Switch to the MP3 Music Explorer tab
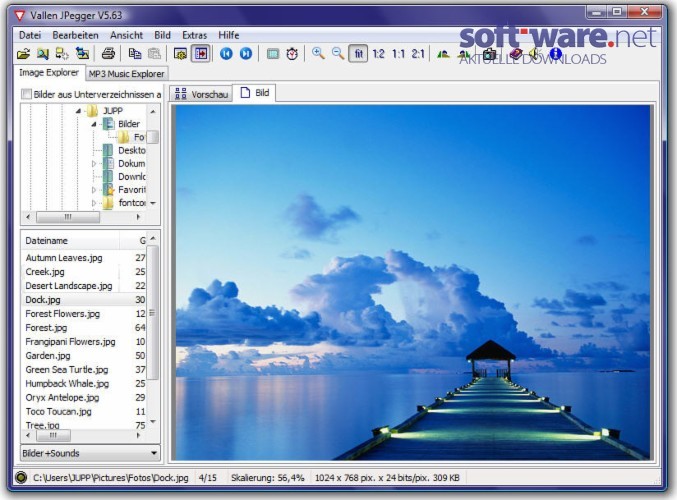This screenshot has width=677, height=500. pyautogui.click(x=127, y=74)
